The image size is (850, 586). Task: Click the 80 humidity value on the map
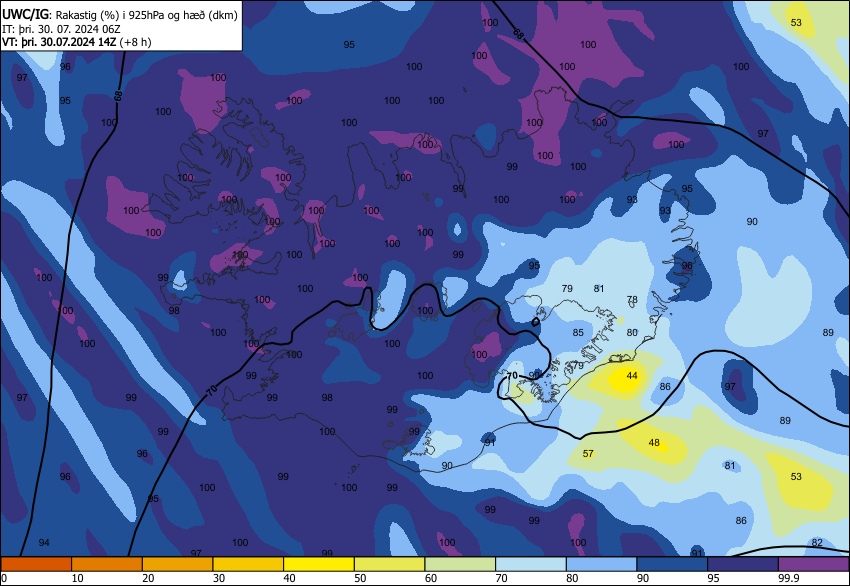(632, 332)
